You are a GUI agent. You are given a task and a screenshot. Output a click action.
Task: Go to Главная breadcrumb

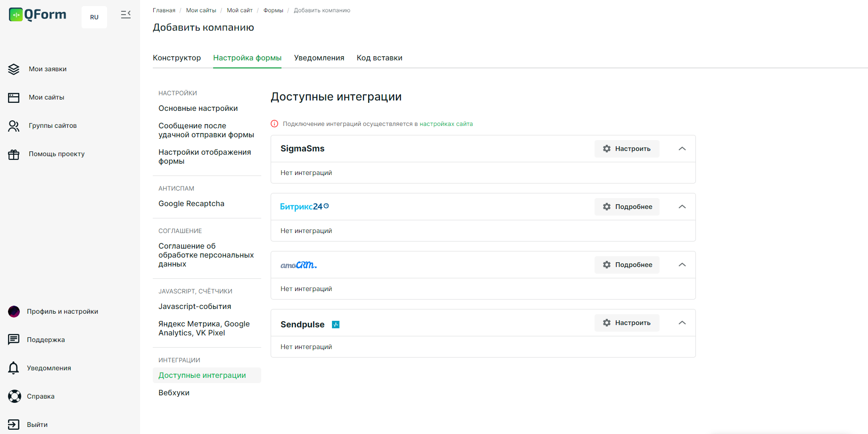click(x=164, y=10)
